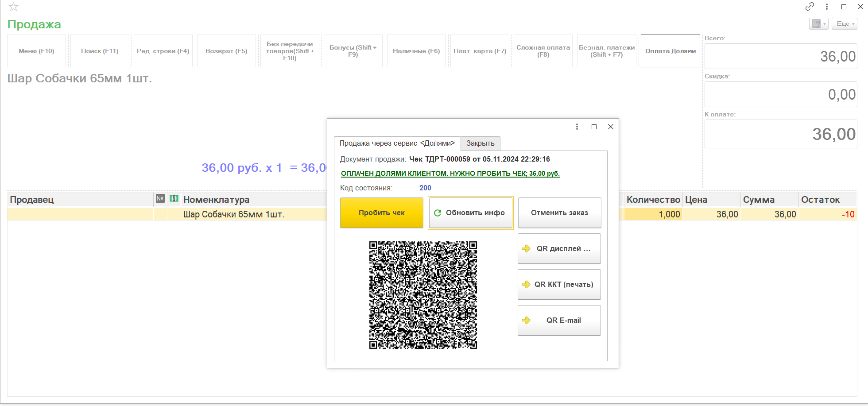
Task: Pay with Плат. карта (F7)
Action: point(480,51)
